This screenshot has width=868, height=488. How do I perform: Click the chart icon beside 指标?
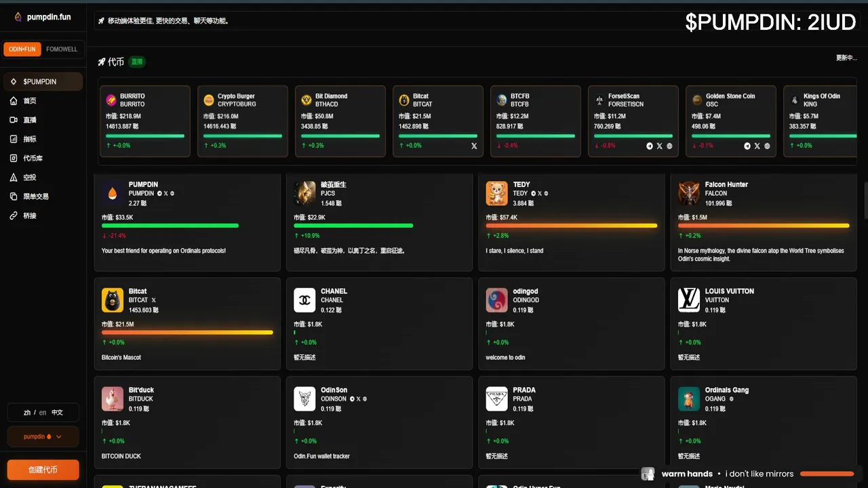click(x=14, y=139)
